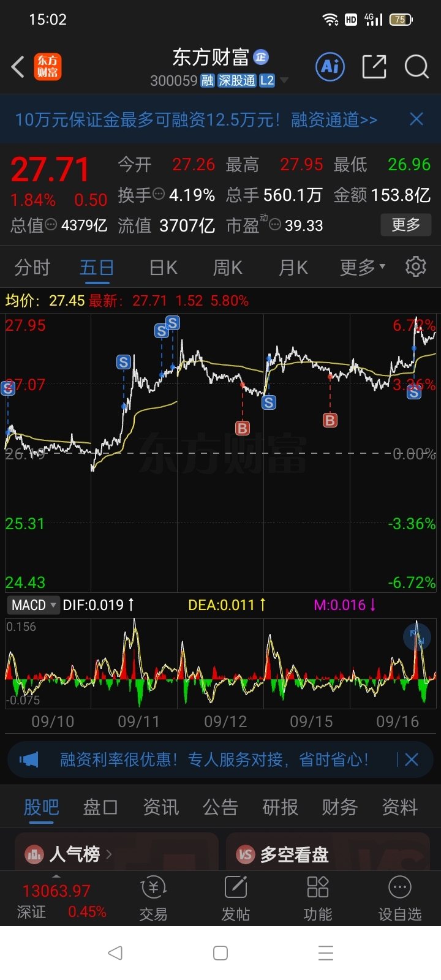Expand the stock code dropdown arrow
The image size is (441, 980).
284,81
